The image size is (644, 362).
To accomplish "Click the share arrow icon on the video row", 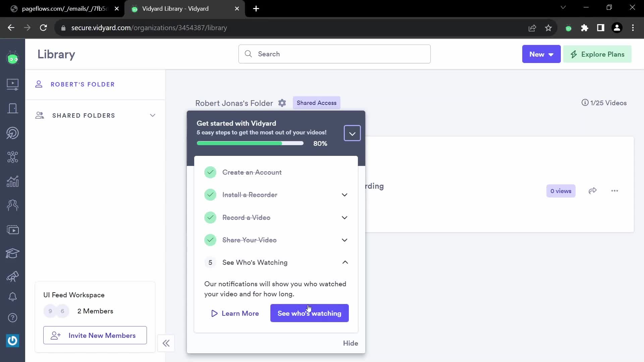I will [x=593, y=191].
